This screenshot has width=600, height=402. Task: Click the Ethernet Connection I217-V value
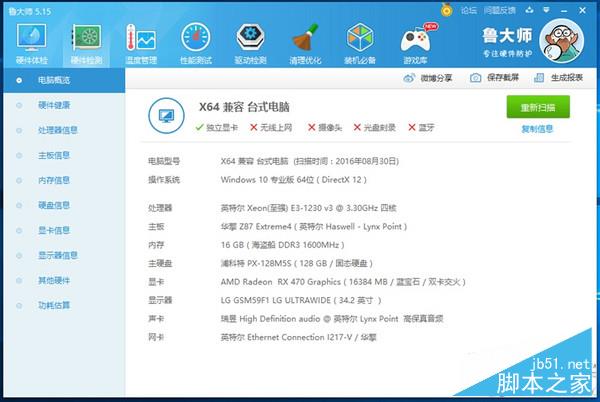point(298,337)
